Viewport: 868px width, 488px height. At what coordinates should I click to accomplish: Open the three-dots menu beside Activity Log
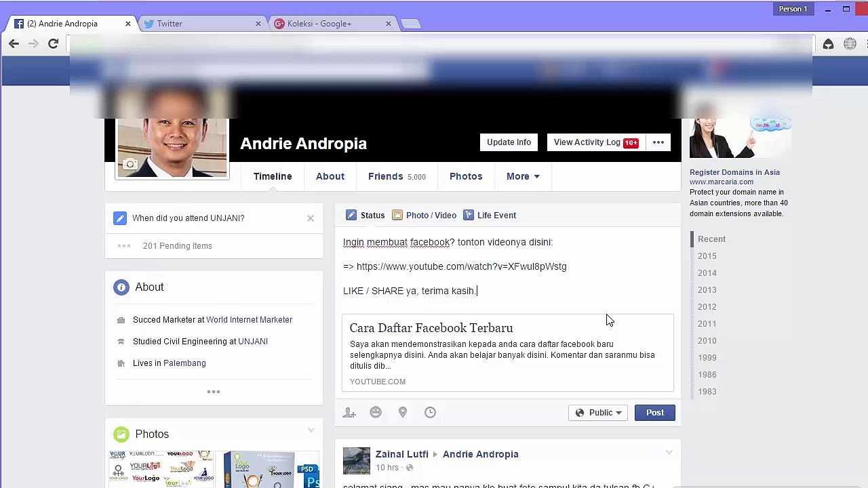click(x=658, y=142)
